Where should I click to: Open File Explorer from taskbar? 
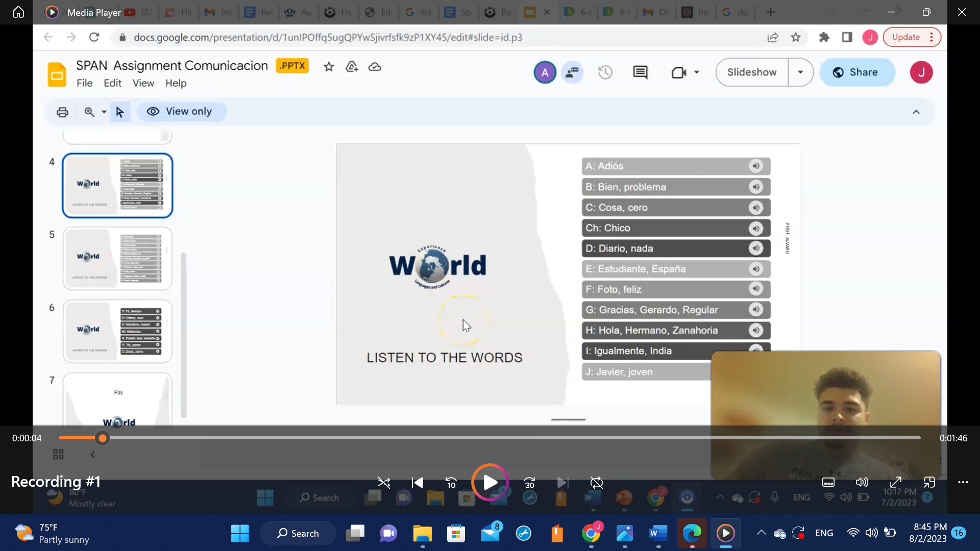[422, 534]
